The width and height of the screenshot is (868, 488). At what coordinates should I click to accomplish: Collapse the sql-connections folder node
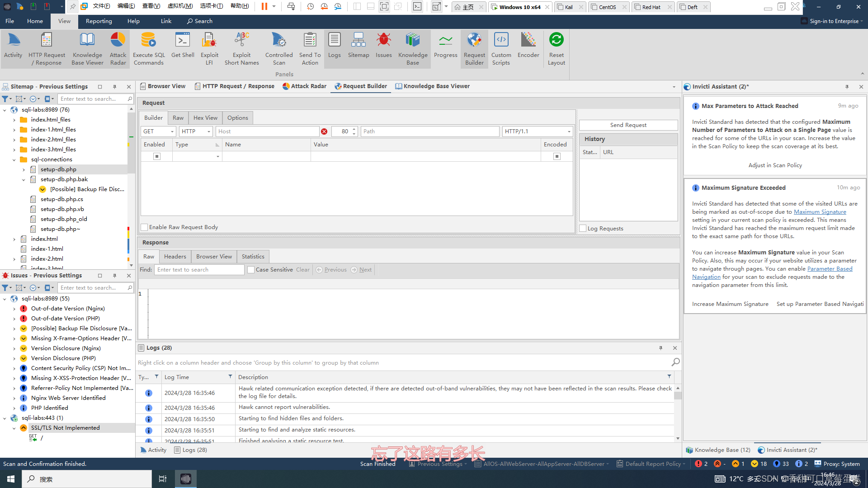pyautogui.click(x=14, y=160)
